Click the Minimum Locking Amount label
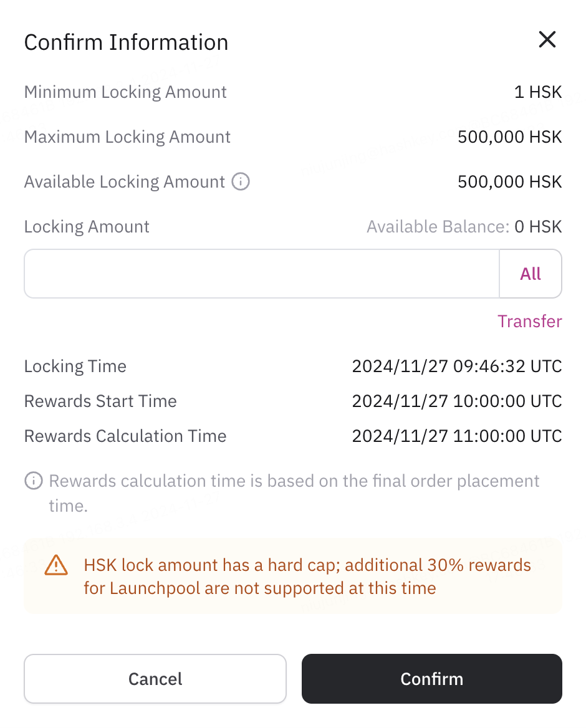 pos(125,92)
